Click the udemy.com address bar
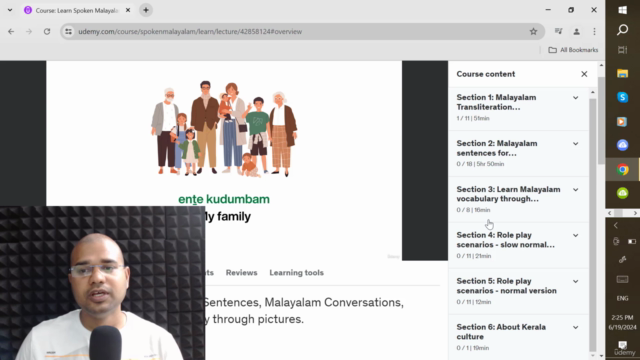Image resolution: width=640 pixels, height=360 pixels. pyautogui.click(x=302, y=31)
